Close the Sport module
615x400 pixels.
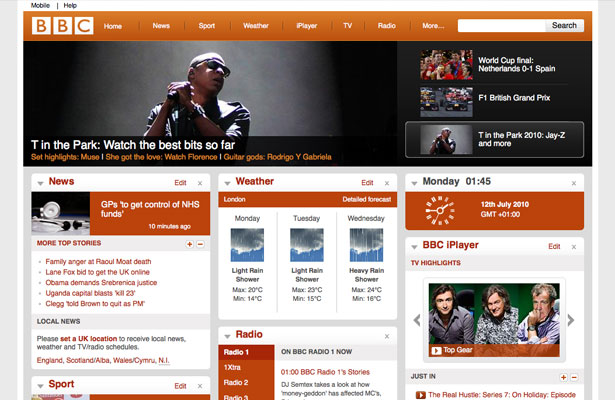pos(200,386)
